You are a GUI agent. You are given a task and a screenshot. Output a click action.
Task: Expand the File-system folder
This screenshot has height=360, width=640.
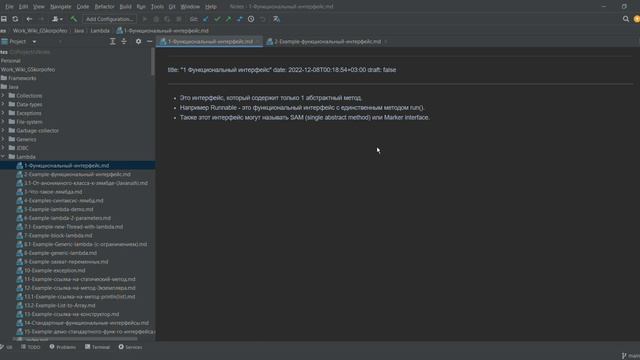[x=3, y=122]
